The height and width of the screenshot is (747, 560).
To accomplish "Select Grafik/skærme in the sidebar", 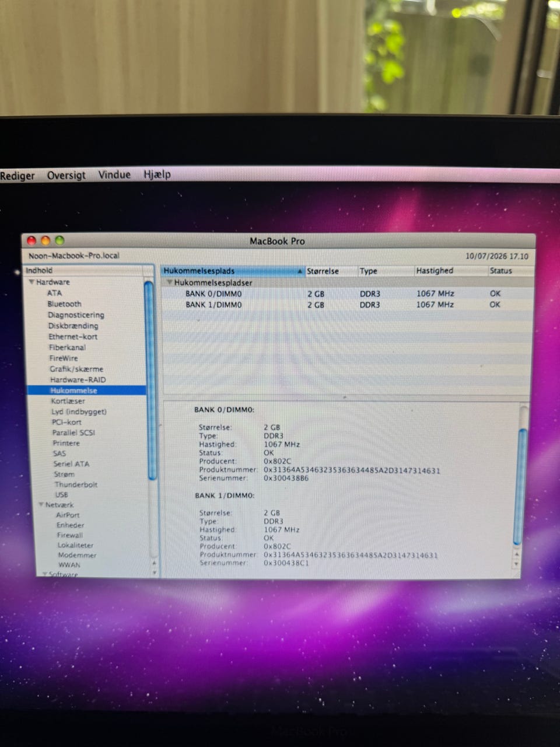I will coord(76,369).
